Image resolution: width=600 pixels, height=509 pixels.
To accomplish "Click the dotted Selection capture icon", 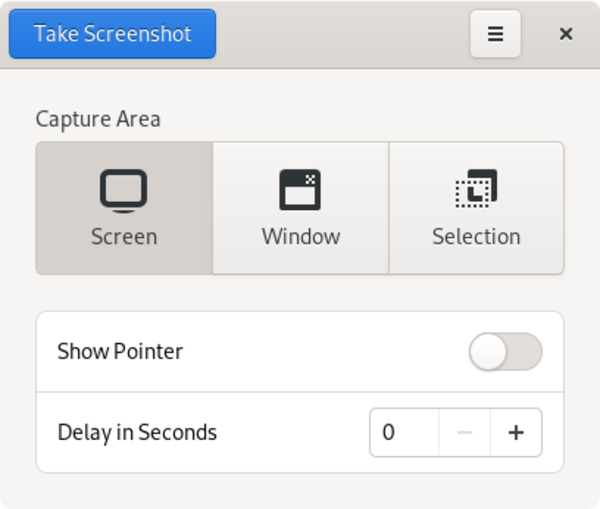I will (476, 189).
